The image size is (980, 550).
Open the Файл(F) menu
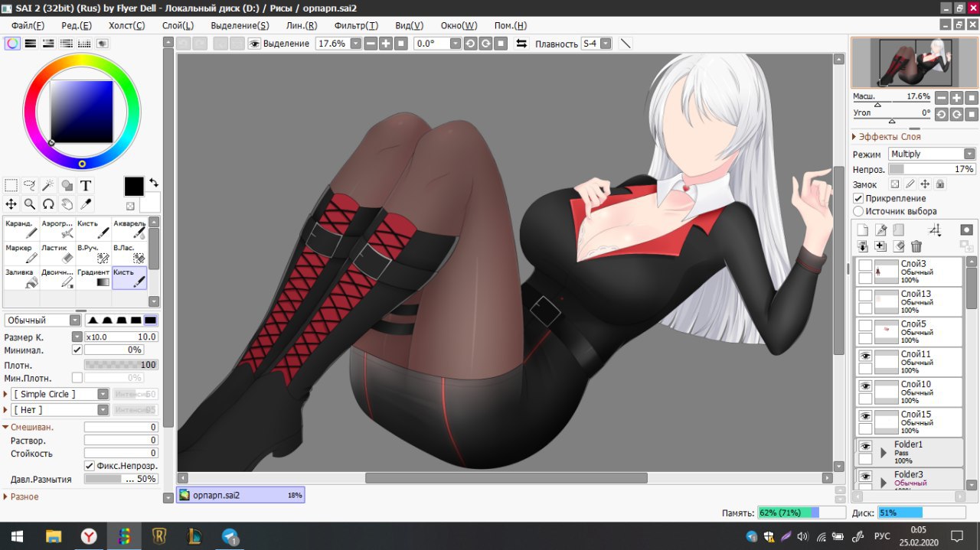tap(28, 25)
